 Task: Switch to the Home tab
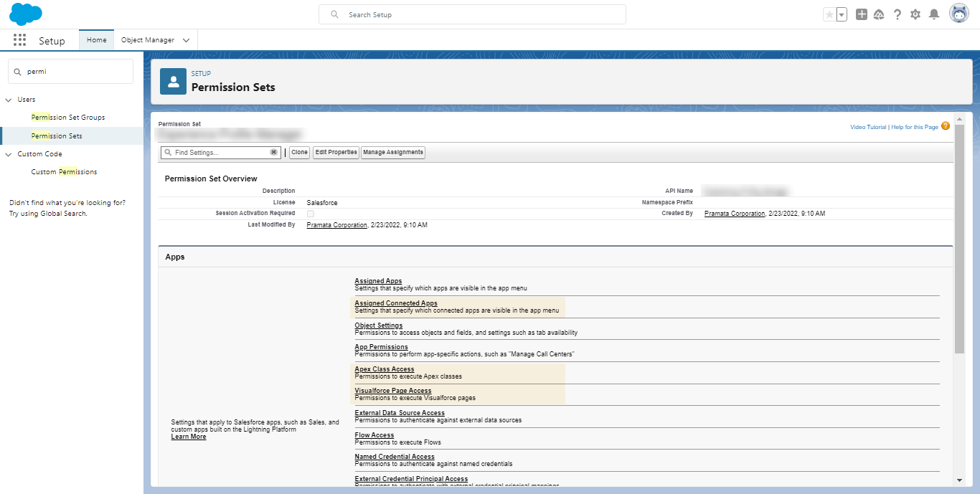(x=96, y=40)
